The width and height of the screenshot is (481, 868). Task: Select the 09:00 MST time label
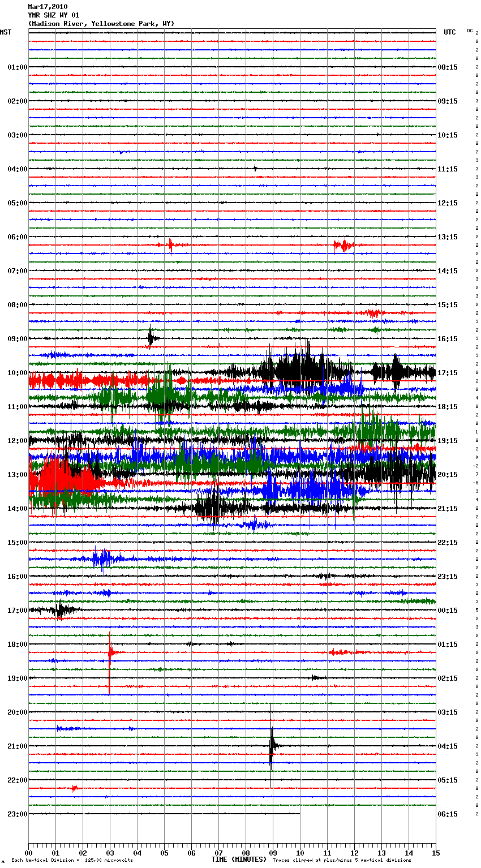tap(17, 339)
